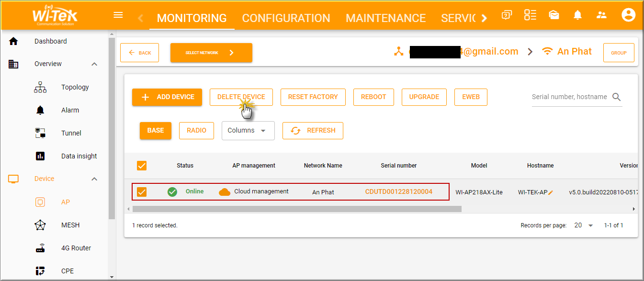
Task: Click the table horizontal scrollbar
Action: coord(297,209)
